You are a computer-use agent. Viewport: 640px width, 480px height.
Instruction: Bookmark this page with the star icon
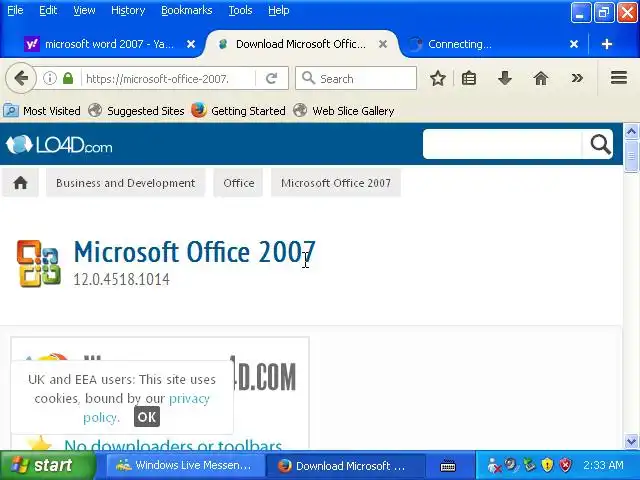tap(438, 78)
